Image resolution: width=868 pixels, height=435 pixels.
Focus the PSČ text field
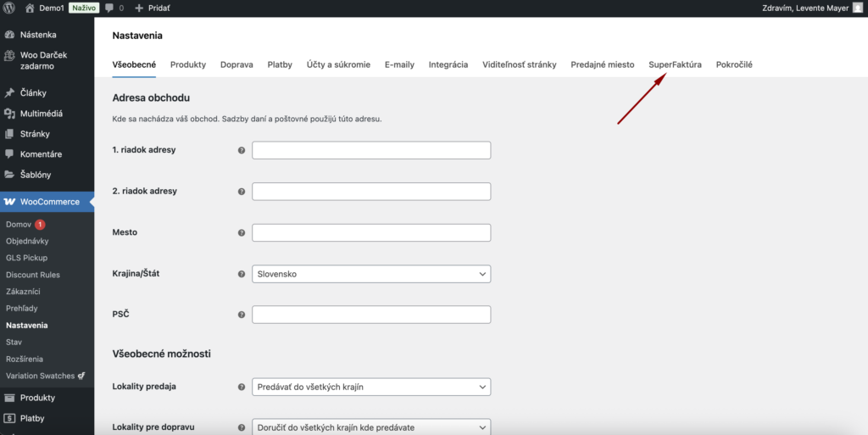pos(371,315)
